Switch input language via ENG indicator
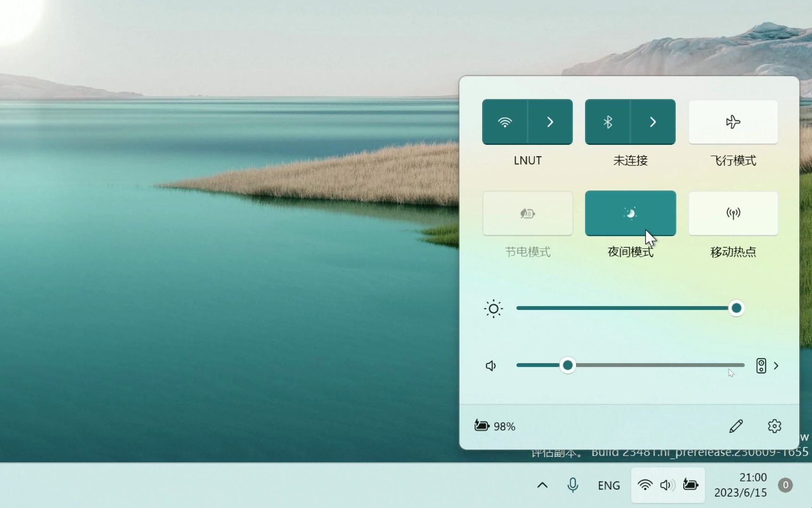The image size is (812, 508). pos(609,485)
